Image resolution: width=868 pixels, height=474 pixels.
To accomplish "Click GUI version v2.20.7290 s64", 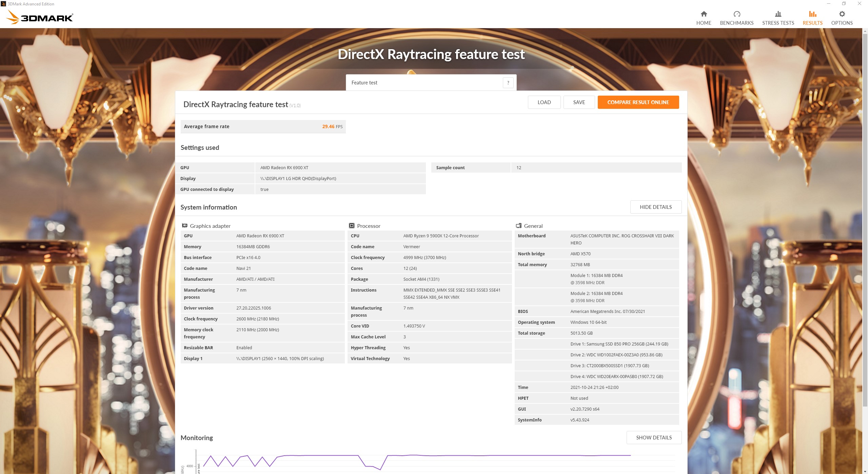I will tap(585, 409).
